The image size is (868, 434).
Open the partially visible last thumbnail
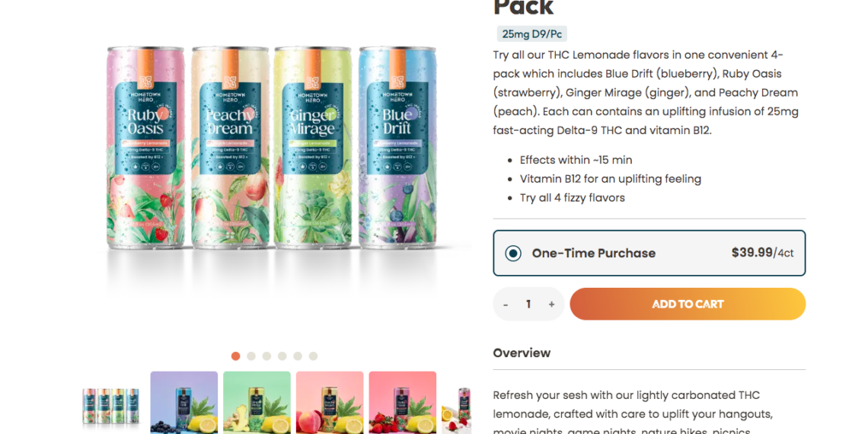[x=457, y=403]
